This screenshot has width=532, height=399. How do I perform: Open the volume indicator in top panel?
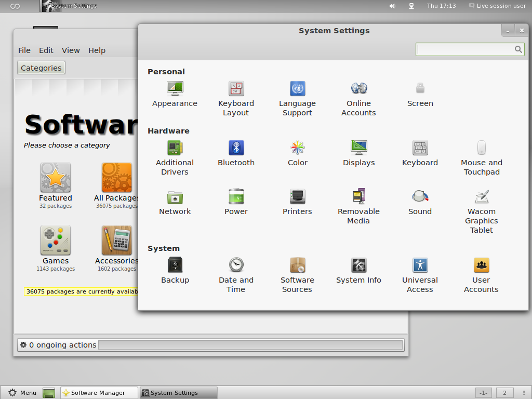[x=392, y=6]
